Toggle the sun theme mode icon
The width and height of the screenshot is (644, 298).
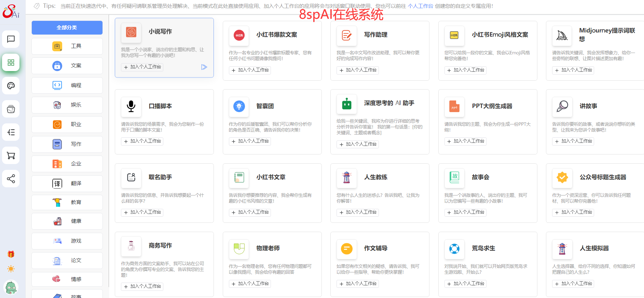point(11,269)
